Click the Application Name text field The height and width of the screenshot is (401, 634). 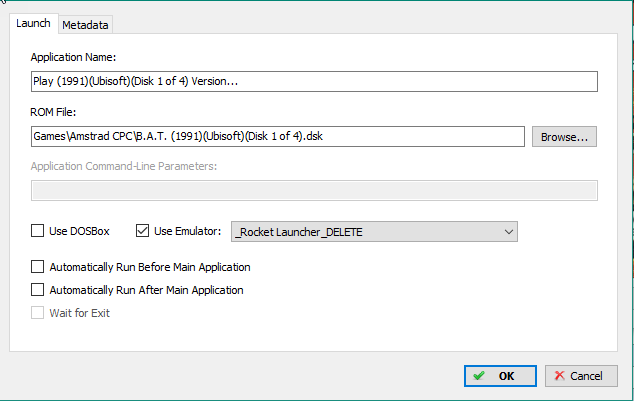[314, 81]
